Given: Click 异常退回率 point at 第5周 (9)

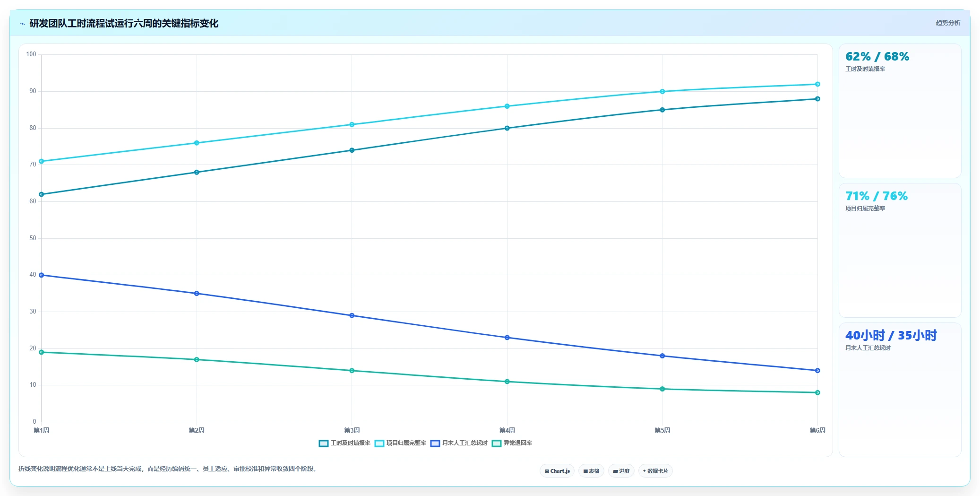Looking at the screenshot, I should pyautogui.click(x=662, y=389).
